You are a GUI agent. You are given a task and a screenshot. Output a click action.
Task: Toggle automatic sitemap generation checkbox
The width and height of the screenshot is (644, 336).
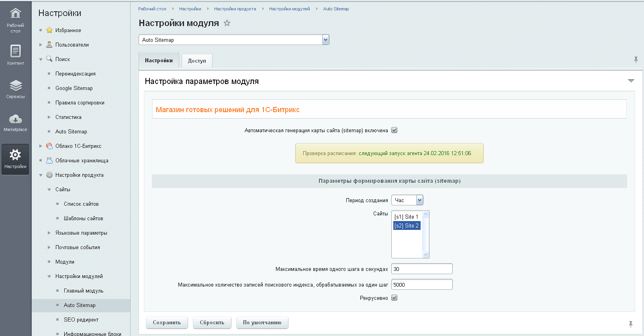395,130
